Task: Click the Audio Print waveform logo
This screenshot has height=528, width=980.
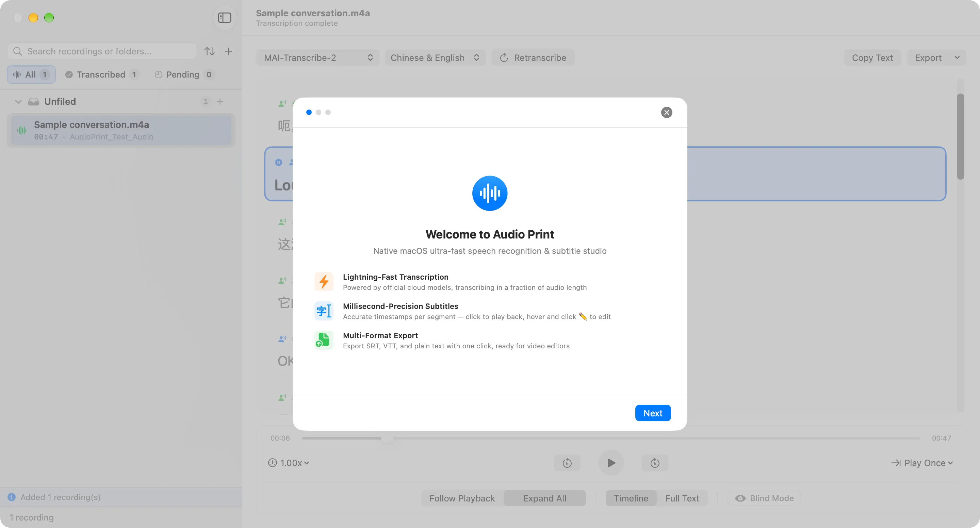Action: [490, 193]
